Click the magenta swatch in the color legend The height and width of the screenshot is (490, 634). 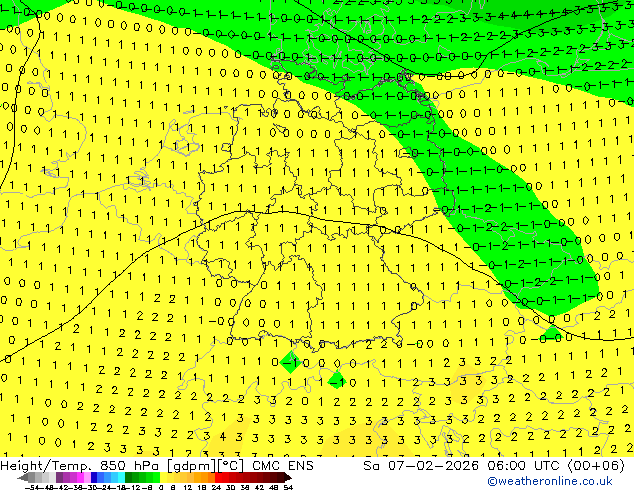click(x=80, y=478)
